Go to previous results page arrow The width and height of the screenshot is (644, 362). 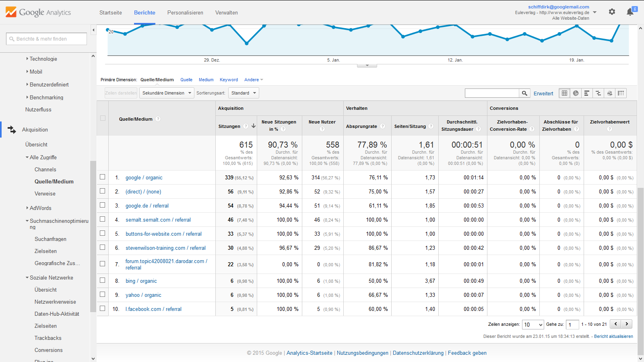[616, 324]
